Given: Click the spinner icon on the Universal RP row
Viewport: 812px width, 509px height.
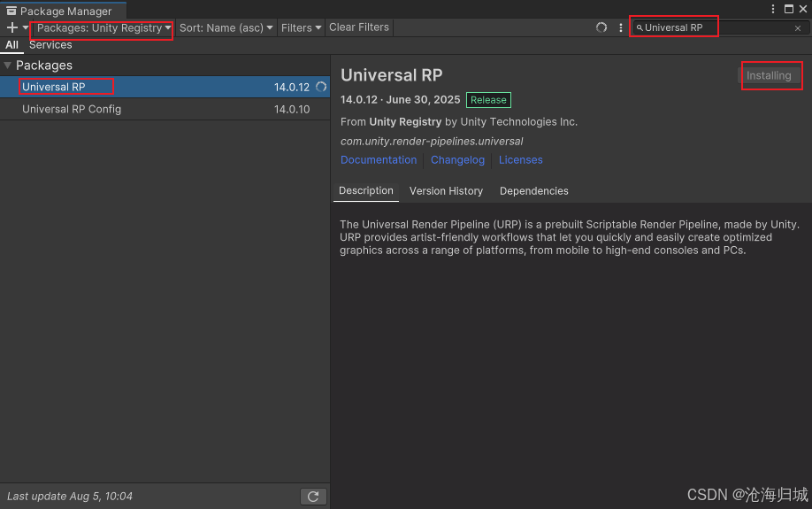Looking at the screenshot, I should click(321, 87).
